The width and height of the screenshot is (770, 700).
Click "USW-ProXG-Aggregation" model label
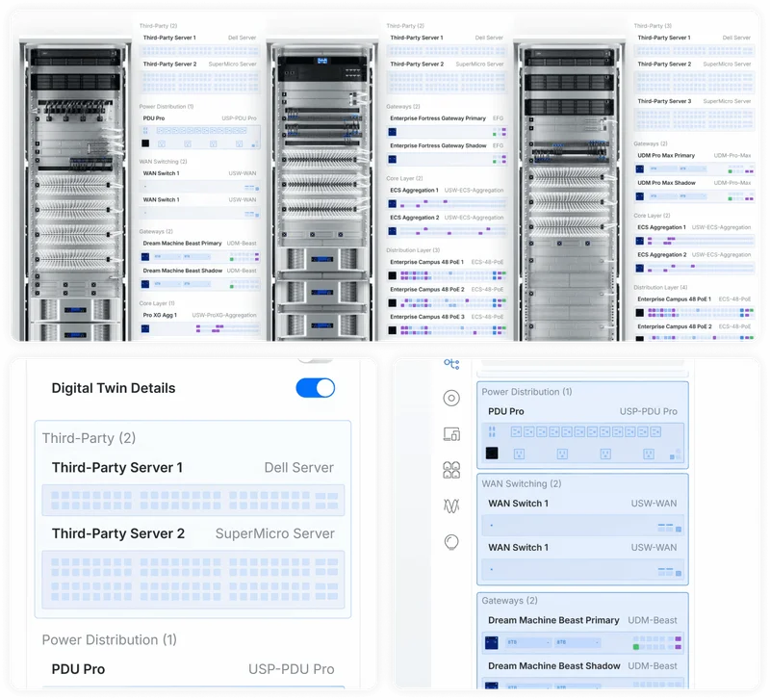(224, 316)
